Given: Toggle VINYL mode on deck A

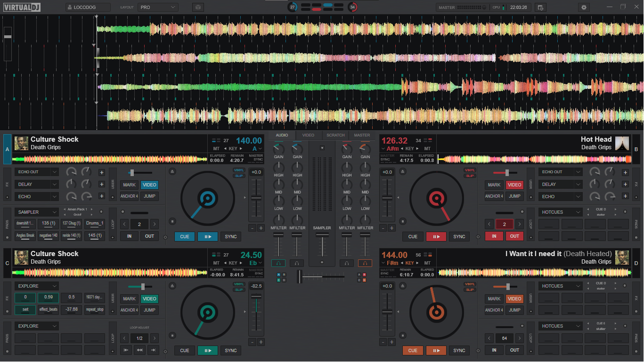Looking at the screenshot, I should pyautogui.click(x=239, y=170).
